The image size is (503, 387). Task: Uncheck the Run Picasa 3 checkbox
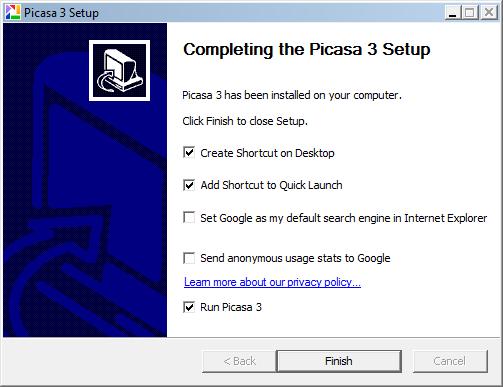(189, 307)
